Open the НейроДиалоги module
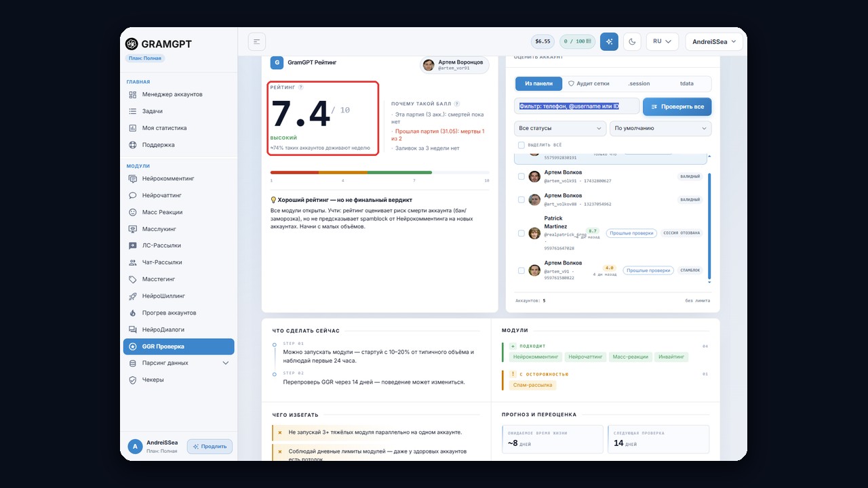 tap(178, 329)
